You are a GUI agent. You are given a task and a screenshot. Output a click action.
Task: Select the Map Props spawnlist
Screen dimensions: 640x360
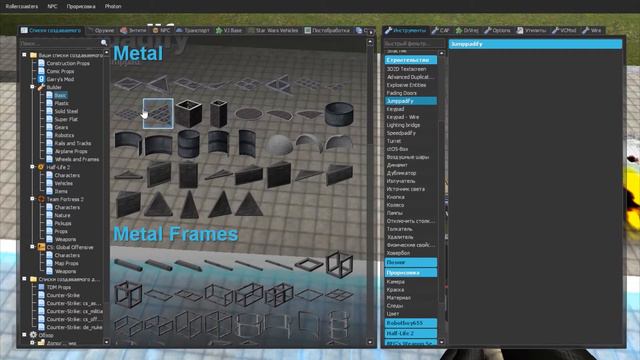point(66,263)
